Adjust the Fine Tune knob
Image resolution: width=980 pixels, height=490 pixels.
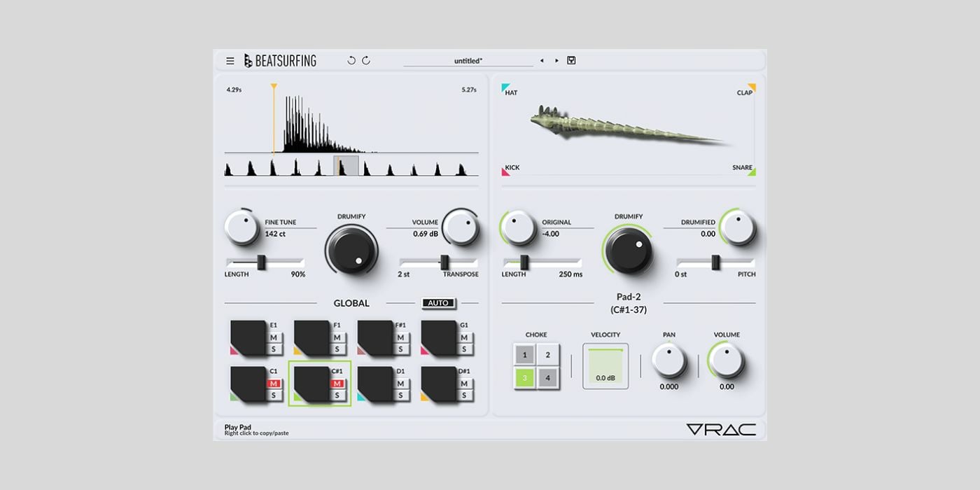tap(242, 228)
